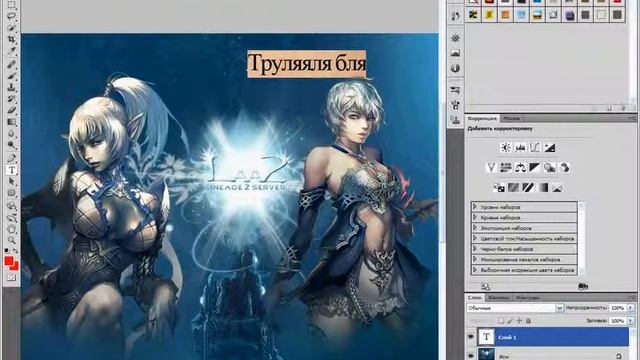640x360 pixels.
Task: Expand Микширование каналов наборов presets
Action: [x=475, y=259]
